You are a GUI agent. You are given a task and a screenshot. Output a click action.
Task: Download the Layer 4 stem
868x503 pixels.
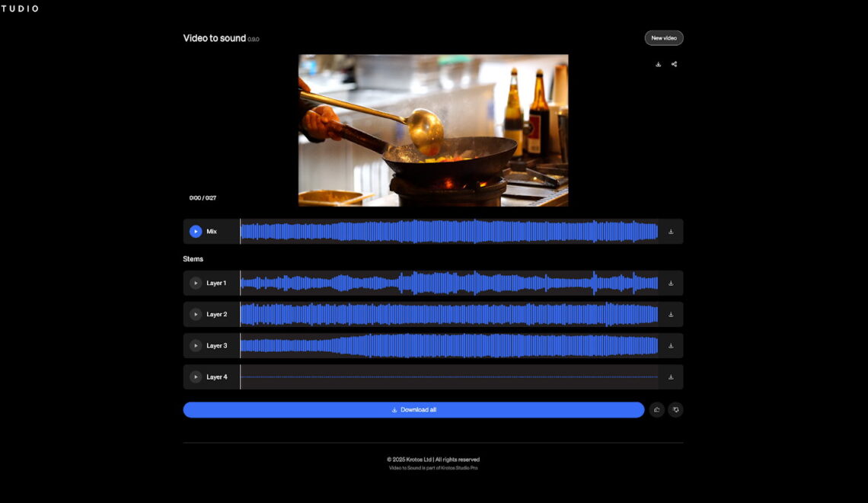click(x=671, y=377)
